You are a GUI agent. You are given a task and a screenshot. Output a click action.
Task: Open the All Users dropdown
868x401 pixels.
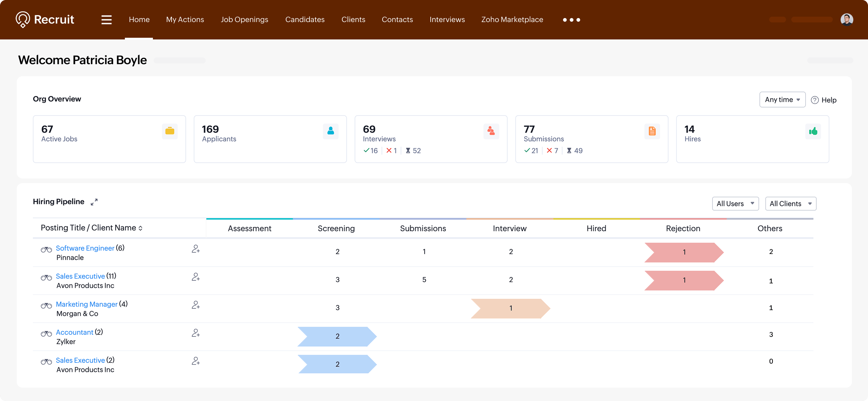pyautogui.click(x=735, y=204)
